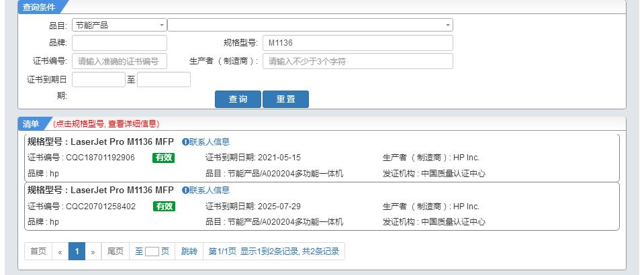The width and height of the screenshot is (644, 275).
Task: Click the 查询条件 panel header tab
Action: click(39, 7)
